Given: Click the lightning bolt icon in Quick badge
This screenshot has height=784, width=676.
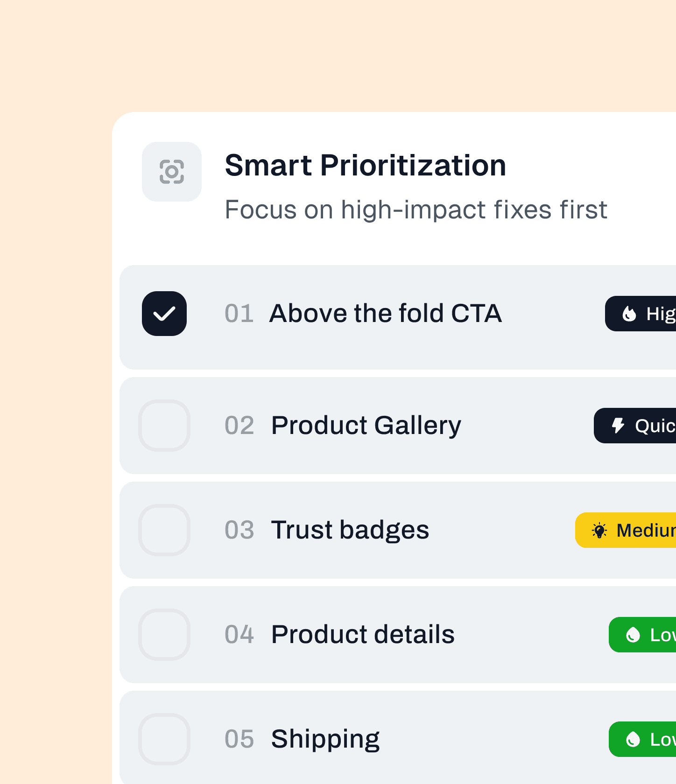Looking at the screenshot, I should click(x=618, y=426).
